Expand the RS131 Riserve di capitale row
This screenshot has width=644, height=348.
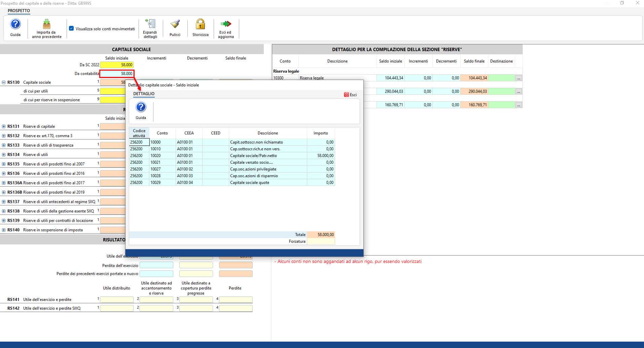coord(4,126)
